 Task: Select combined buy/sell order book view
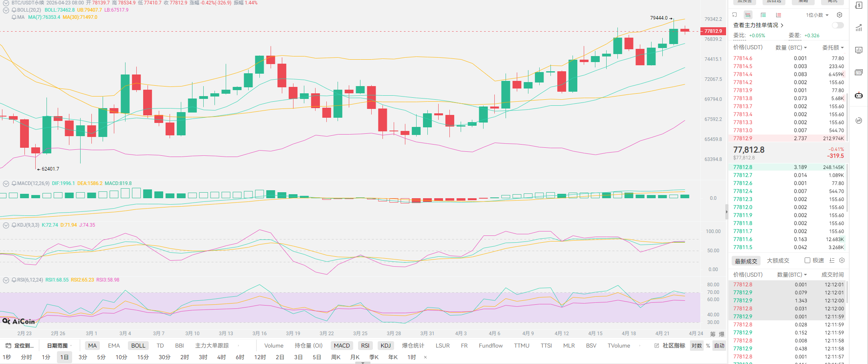[x=748, y=15]
